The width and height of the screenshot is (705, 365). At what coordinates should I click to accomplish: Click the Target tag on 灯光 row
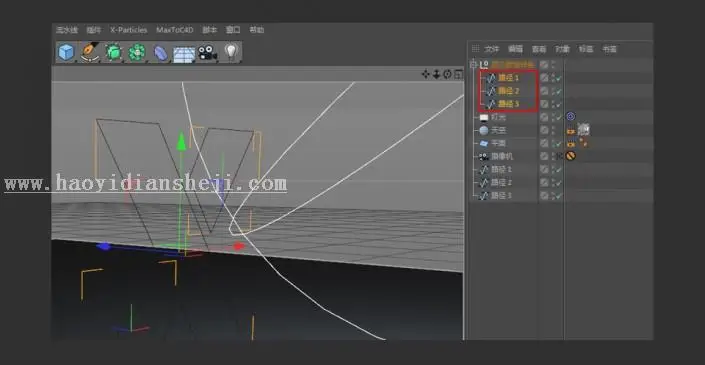(x=571, y=117)
